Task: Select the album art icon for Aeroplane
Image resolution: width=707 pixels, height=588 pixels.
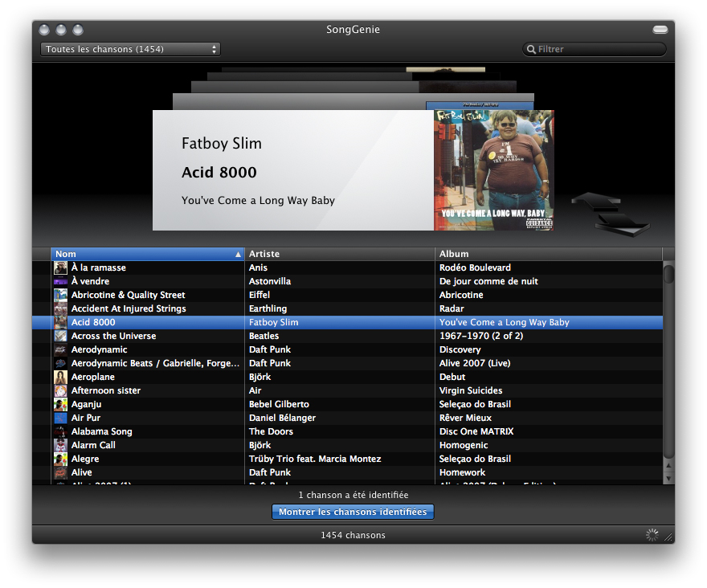Action: [x=60, y=377]
